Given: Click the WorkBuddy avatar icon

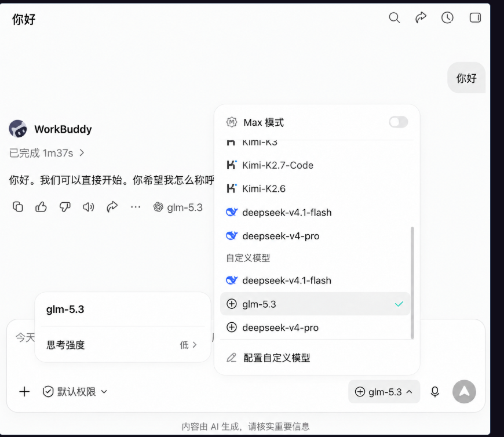Looking at the screenshot, I should tap(18, 129).
